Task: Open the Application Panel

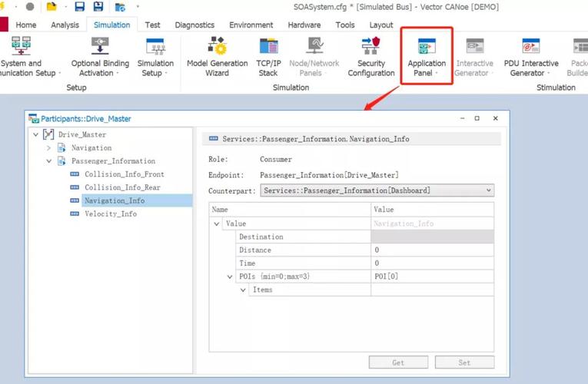Action: point(427,57)
